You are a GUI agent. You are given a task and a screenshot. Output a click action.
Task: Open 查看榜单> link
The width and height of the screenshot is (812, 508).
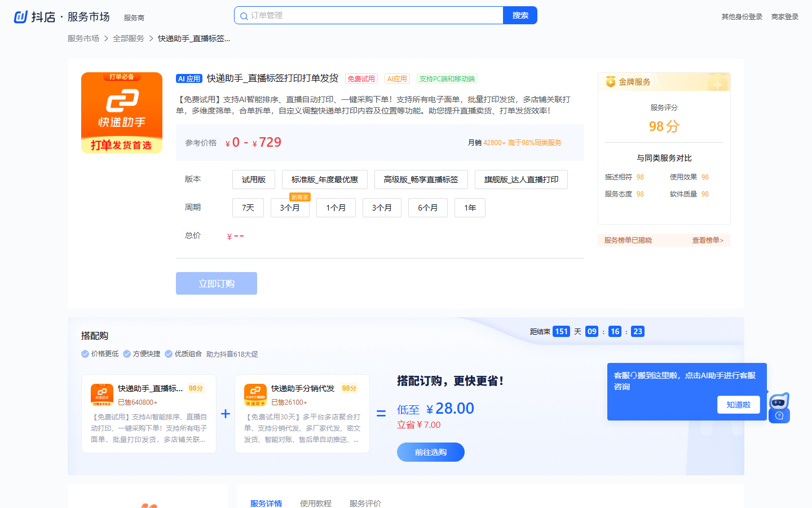pyautogui.click(x=708, y=240)
